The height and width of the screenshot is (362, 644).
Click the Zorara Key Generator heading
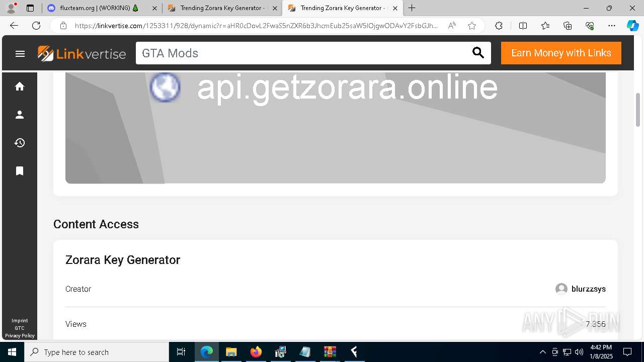pos(123,260)
